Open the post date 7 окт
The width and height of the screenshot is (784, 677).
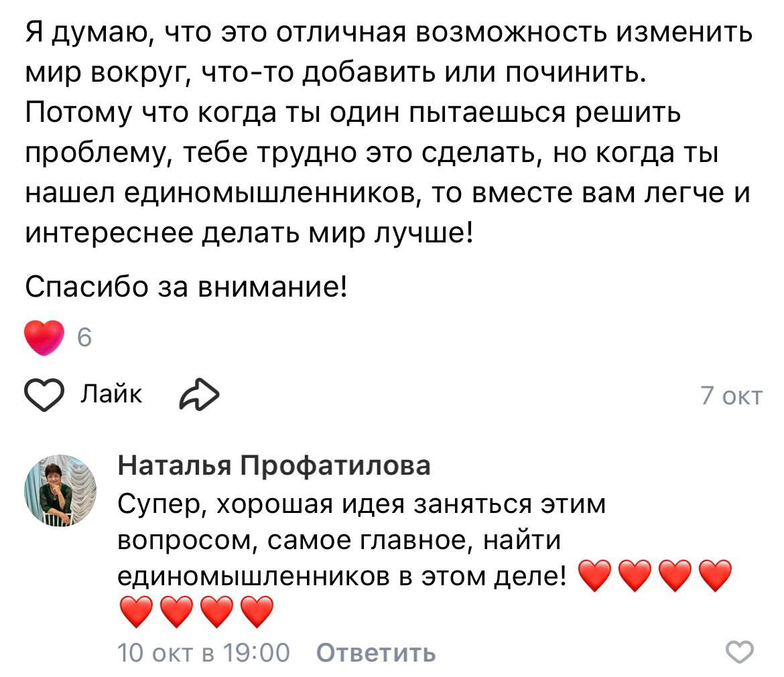[731, 396]
